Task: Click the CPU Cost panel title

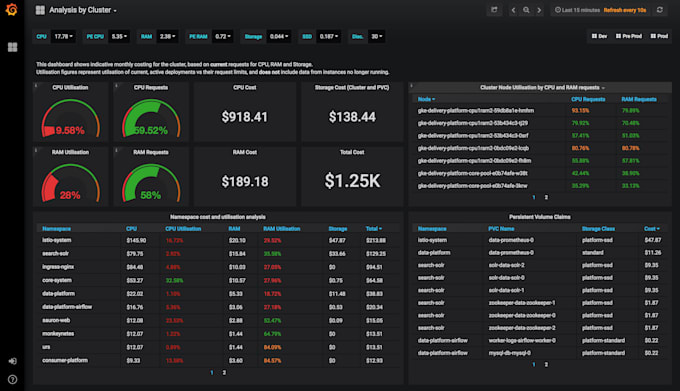Action: 245,87
